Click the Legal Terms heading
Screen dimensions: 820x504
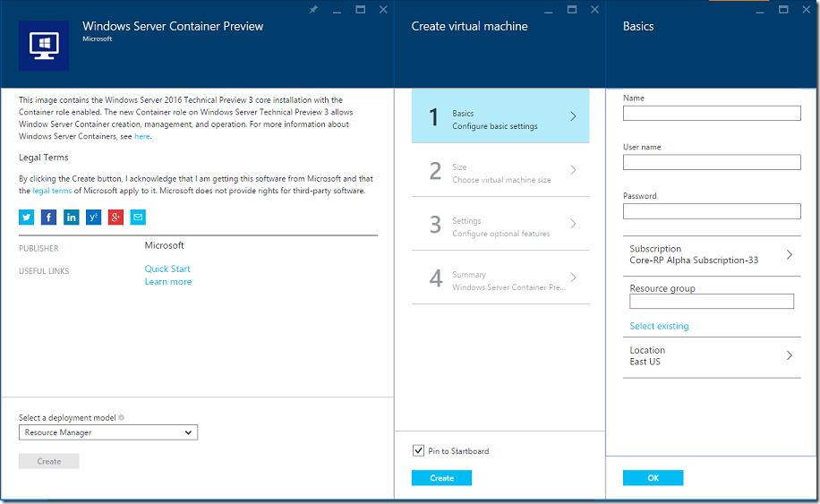pyautogui.click(x=43, y=158)
